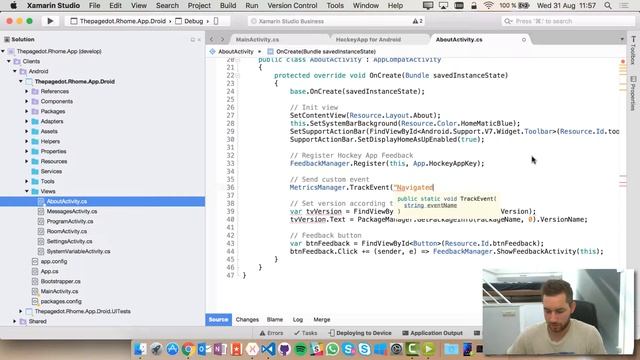Viewport: 640px width, 360px height.
Task: Open App Store in dock
Action: tap(172, 349)
